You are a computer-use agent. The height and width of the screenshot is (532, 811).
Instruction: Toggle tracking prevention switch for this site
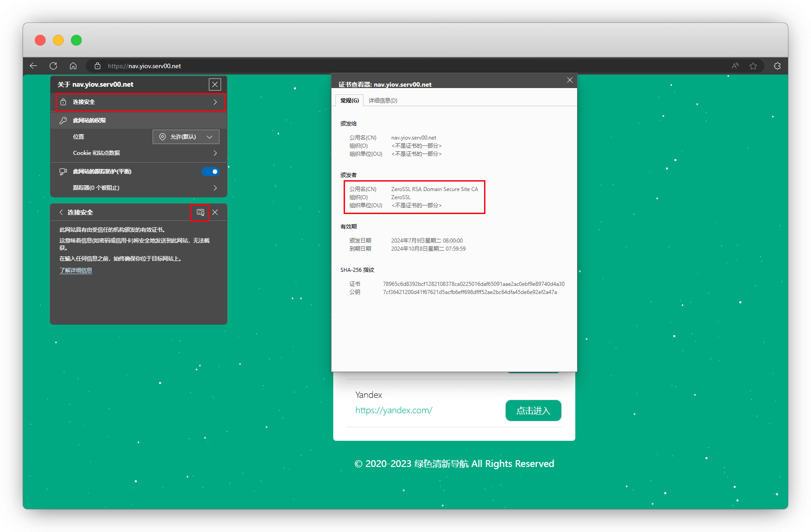coord(210,172)
